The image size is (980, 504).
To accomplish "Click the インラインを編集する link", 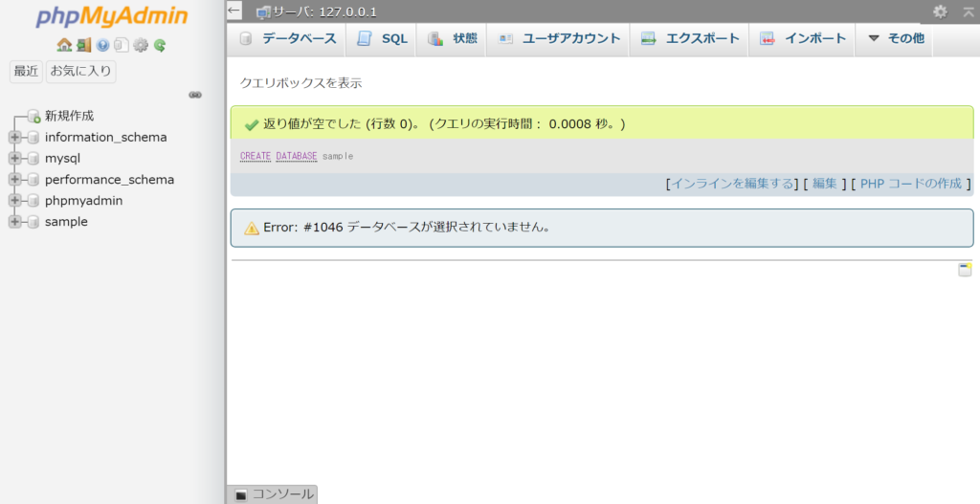I will coord(732,184).
